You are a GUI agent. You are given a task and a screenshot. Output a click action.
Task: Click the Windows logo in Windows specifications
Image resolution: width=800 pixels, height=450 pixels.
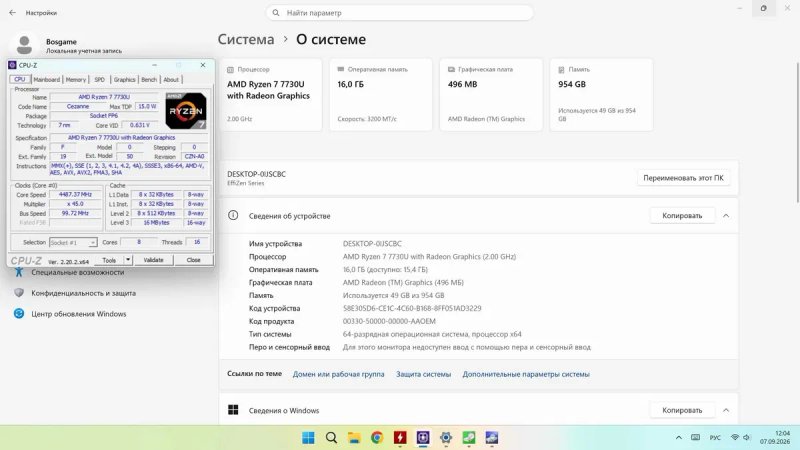click(233, 410)
